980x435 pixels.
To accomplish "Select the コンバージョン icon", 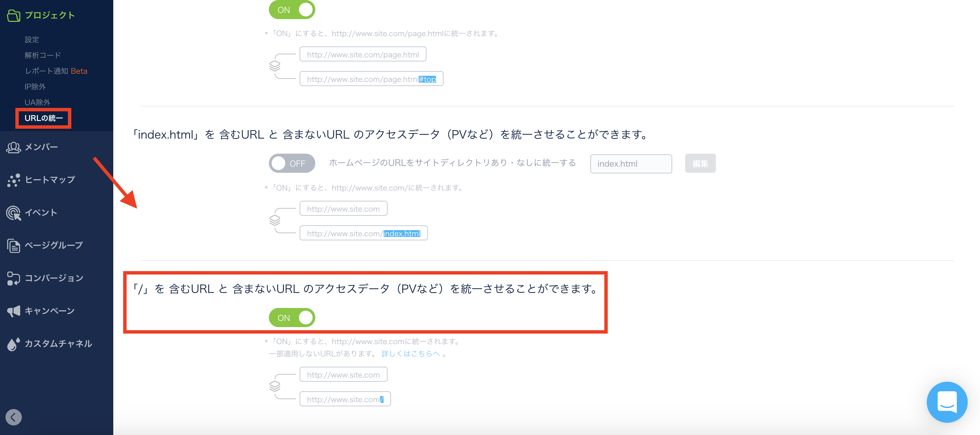I will (14, 278).
